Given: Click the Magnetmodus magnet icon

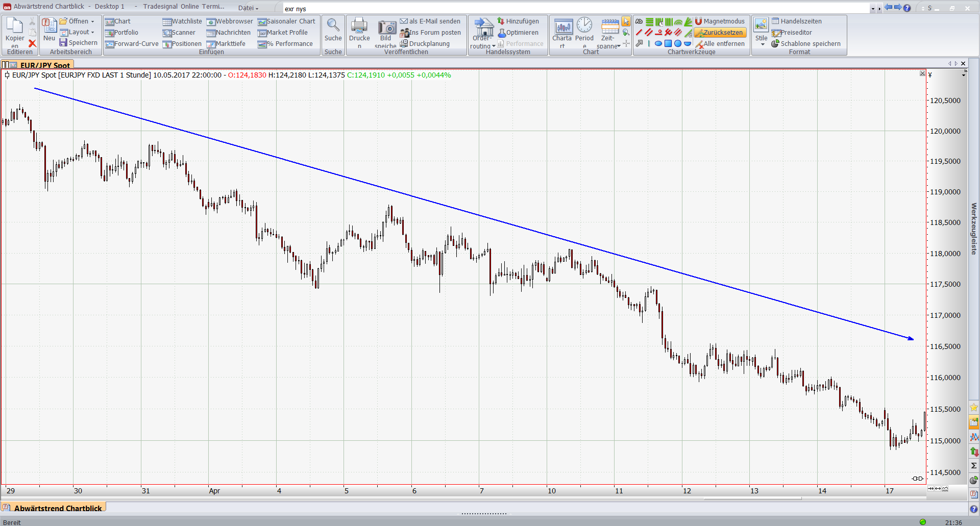Looking at the screenshot, I should click(698, 21).
